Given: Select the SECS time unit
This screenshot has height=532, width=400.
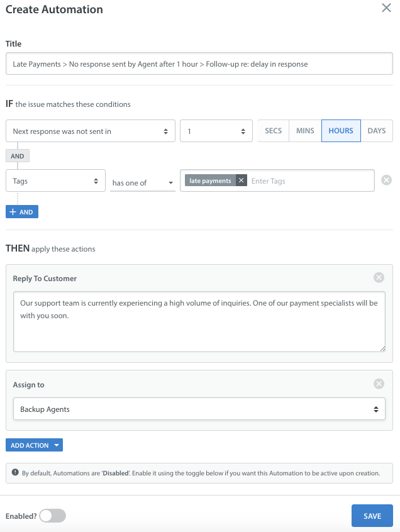Looking at the screenshot, I should [273, 131].
